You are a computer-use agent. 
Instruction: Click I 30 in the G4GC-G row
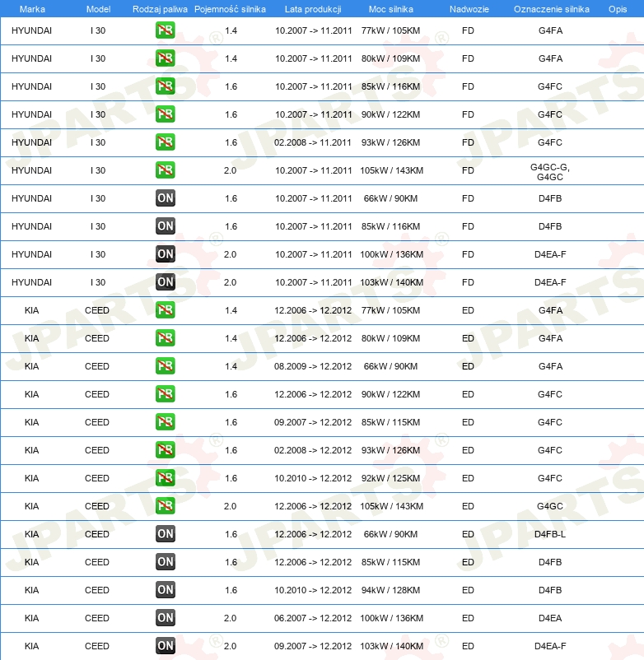coord(98,170)
